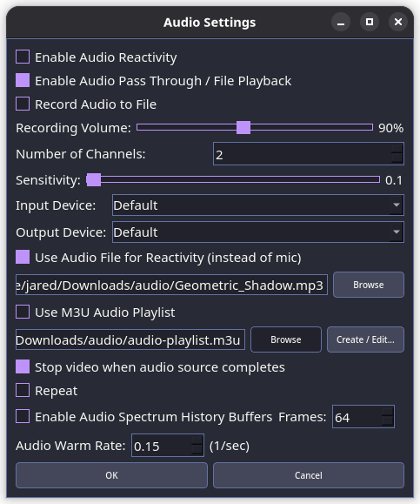This screenshot has width=420, height=504.
Task: Browse for an M3U playlist file
Action: (x=286, y=339)
